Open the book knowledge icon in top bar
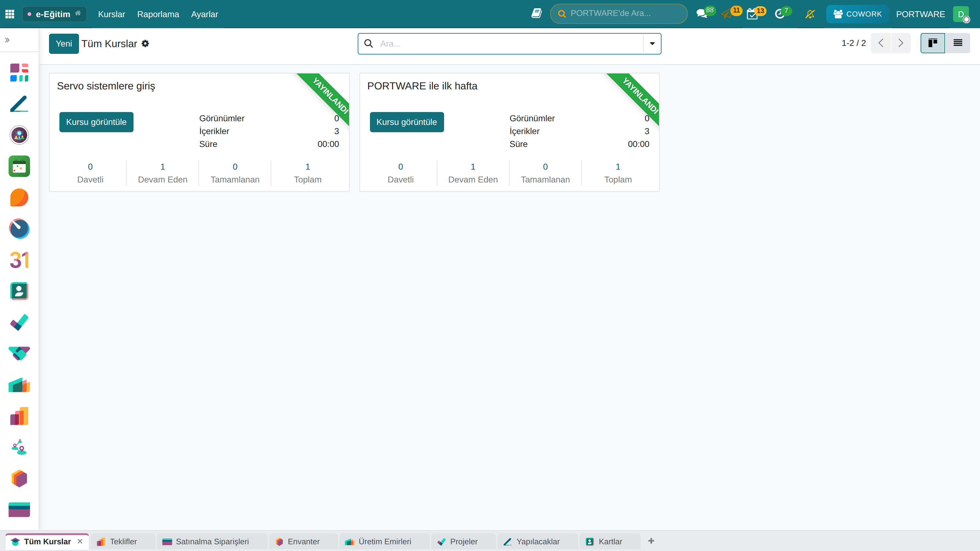 coord(537,14)
